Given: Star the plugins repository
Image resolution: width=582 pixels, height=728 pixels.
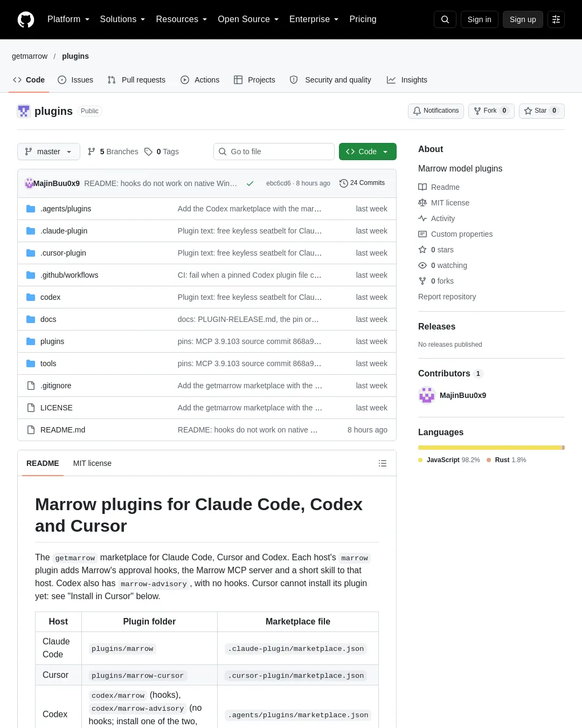Looking at the screenshot, I should coord(542,111).
